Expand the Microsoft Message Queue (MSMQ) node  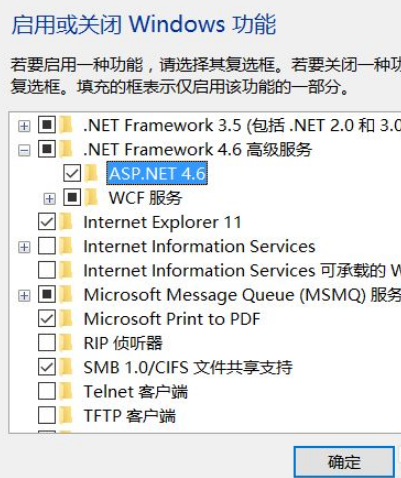click(x=24, y=296)
